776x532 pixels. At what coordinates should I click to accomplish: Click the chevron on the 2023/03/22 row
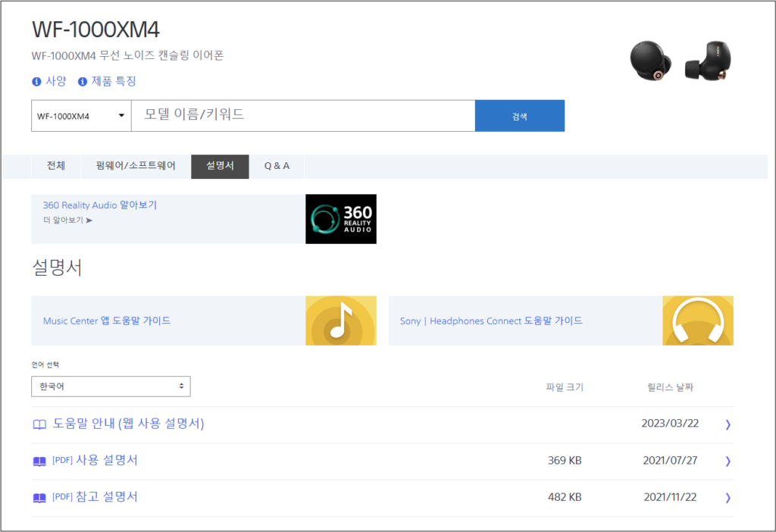[727, 424]
